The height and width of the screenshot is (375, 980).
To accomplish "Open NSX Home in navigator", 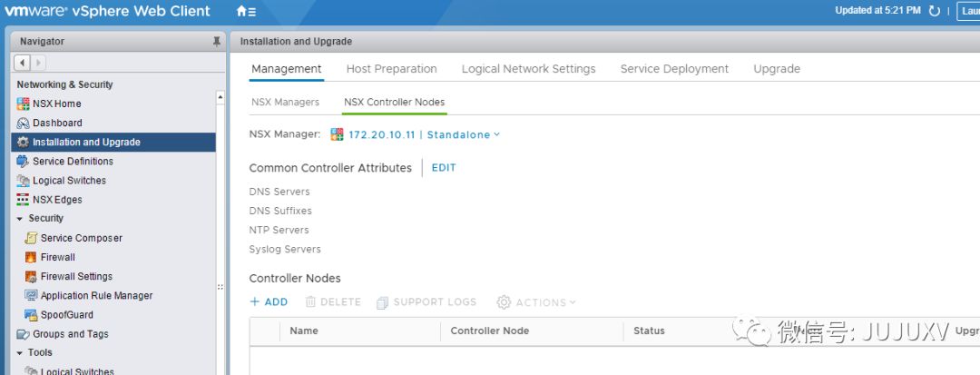I will (56, 104).
